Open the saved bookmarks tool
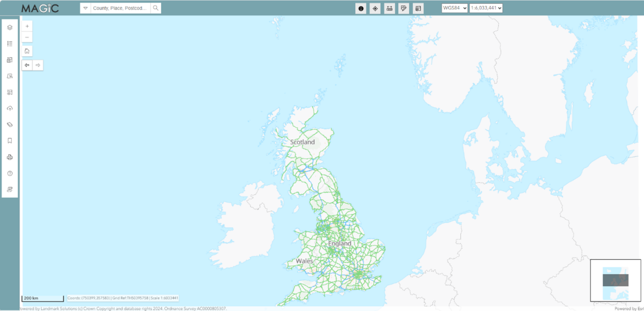Screen dimensions: 644x311 tap(10, 140)
